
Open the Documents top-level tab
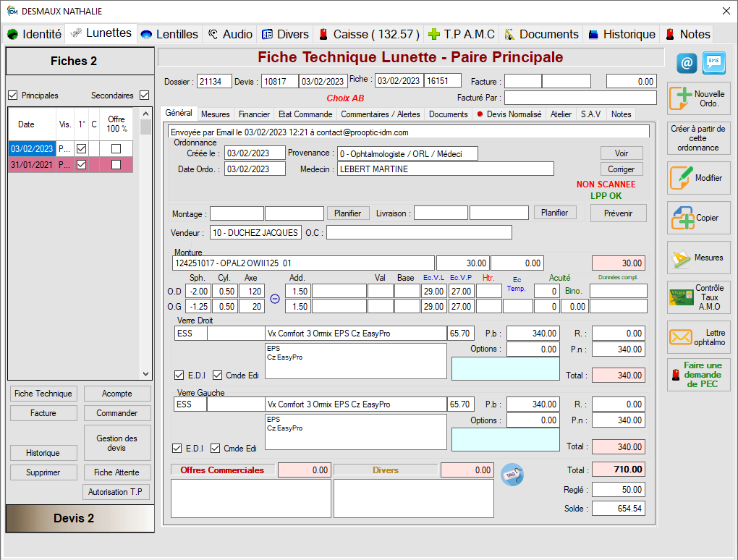click(541, 34)
